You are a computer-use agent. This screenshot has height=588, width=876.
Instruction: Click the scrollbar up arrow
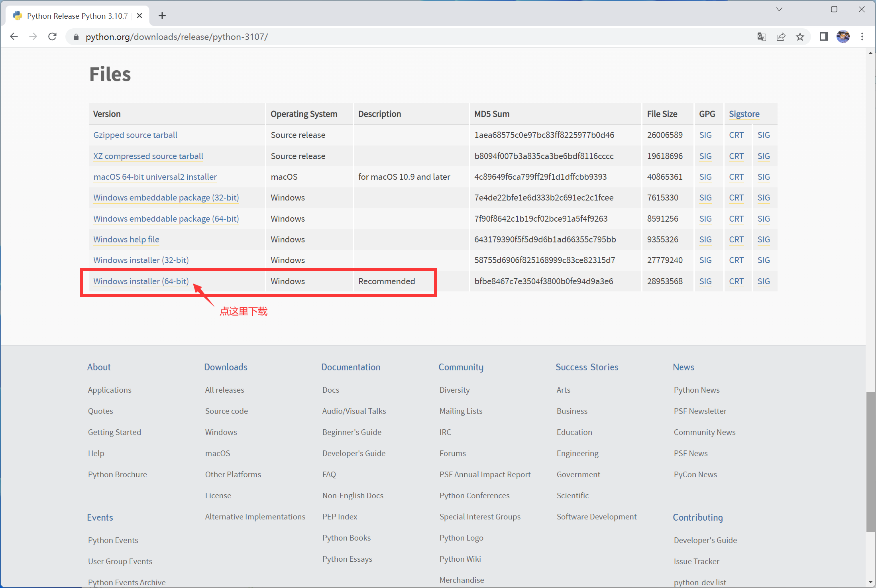tap(870, 53)
